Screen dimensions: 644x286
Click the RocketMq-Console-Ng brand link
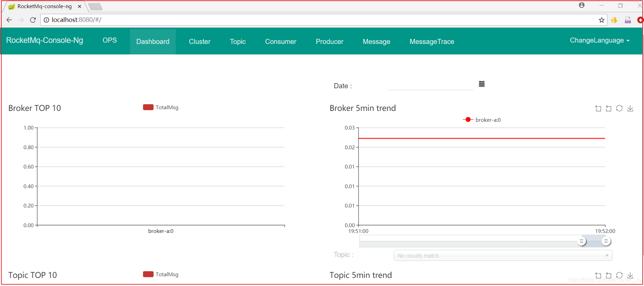45,40
